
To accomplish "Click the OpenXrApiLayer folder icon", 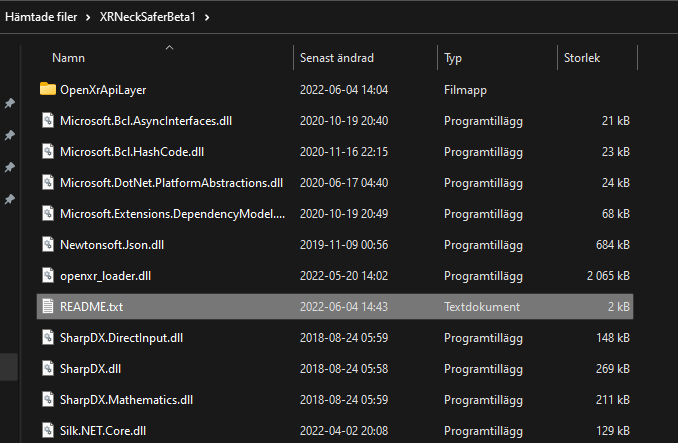I will point(48,90).
